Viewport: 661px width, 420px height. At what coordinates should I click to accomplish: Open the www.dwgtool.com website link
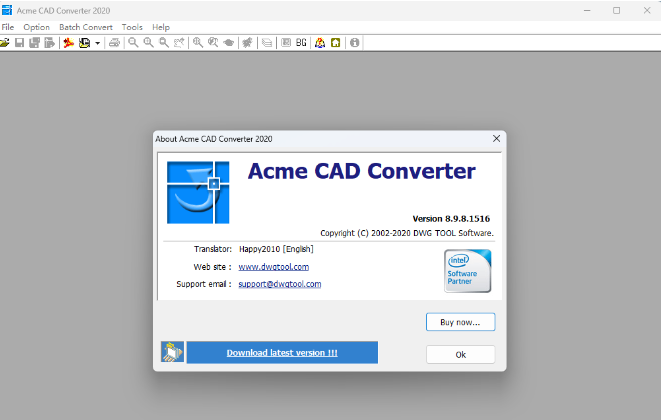click(x=273, y=267)
